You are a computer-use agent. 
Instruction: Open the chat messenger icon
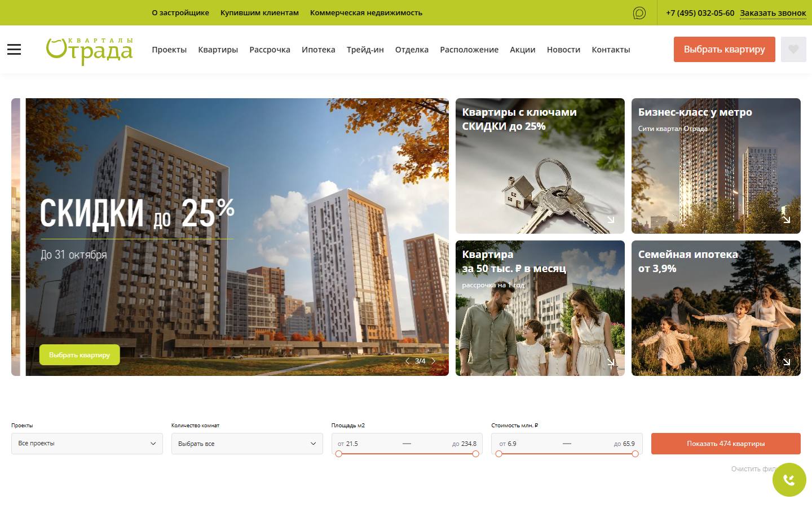coord(639,13)
